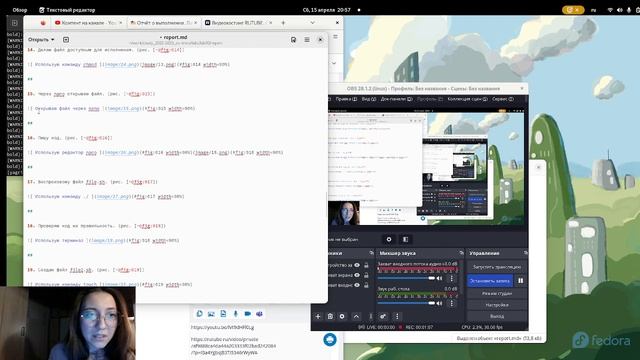Click OBS source properties button above sources
Viewport: 640px width, 360px height.
389,240
